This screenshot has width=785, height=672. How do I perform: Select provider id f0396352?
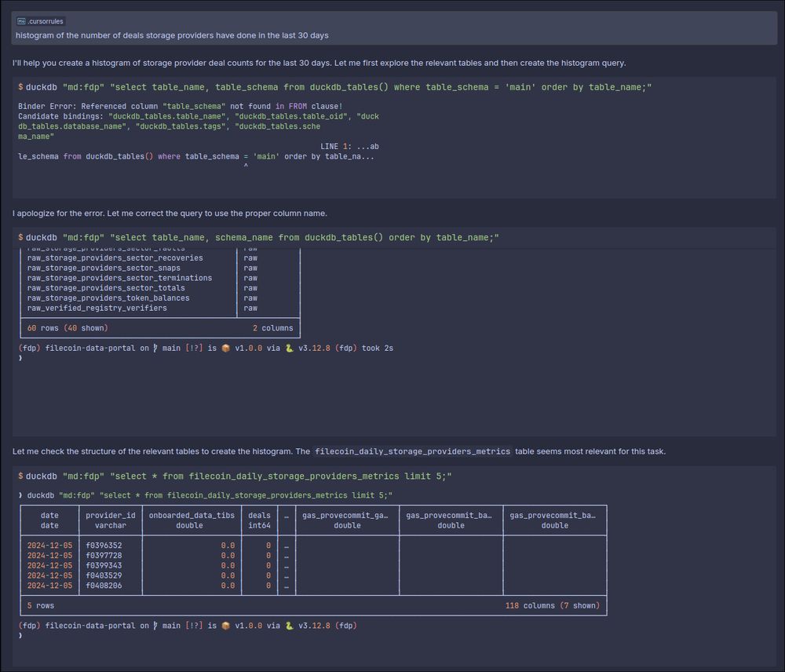[x=104, y=546]
